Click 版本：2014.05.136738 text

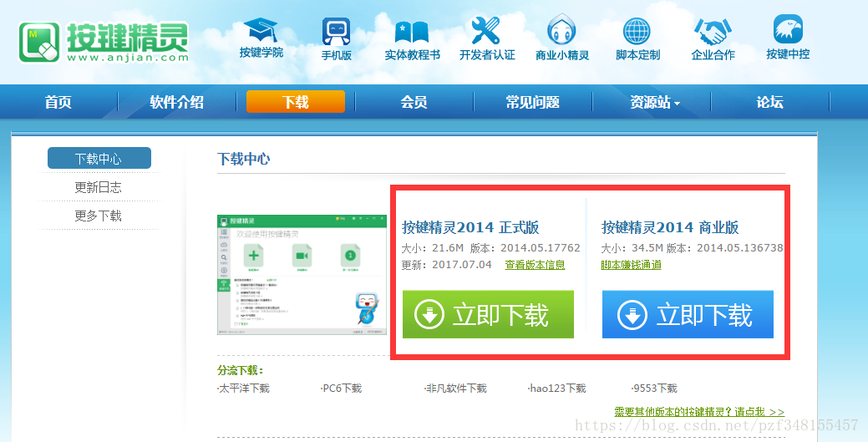[724, 247]
